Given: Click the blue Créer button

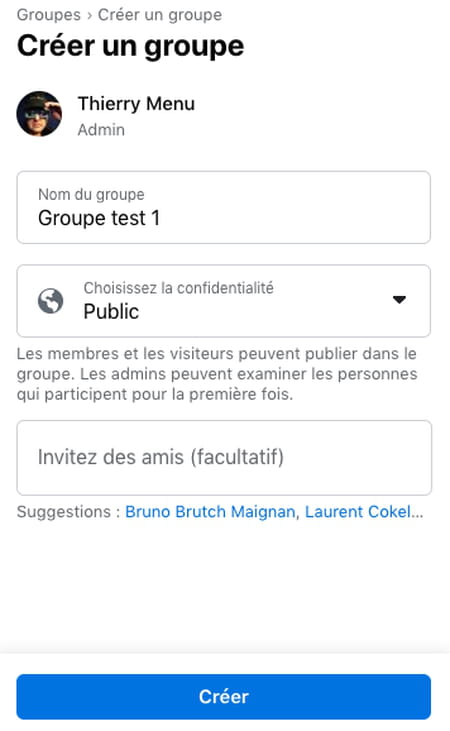Looking at the screenshot, I should click(x=224, y=697).
